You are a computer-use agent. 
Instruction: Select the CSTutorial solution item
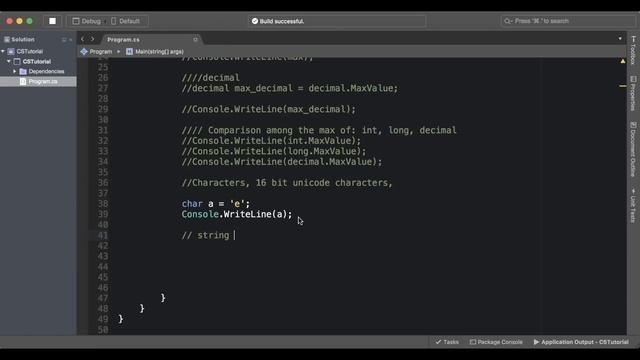coord(29,51)
